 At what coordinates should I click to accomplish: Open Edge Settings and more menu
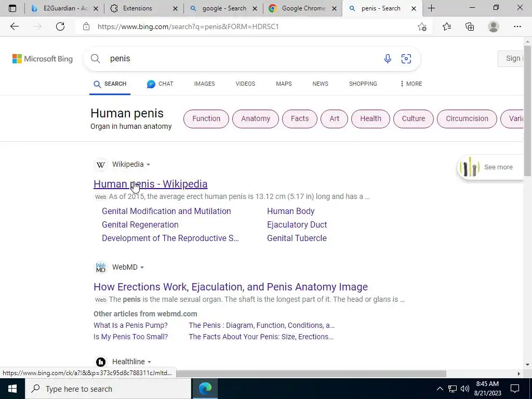click(x=517, y=26)
